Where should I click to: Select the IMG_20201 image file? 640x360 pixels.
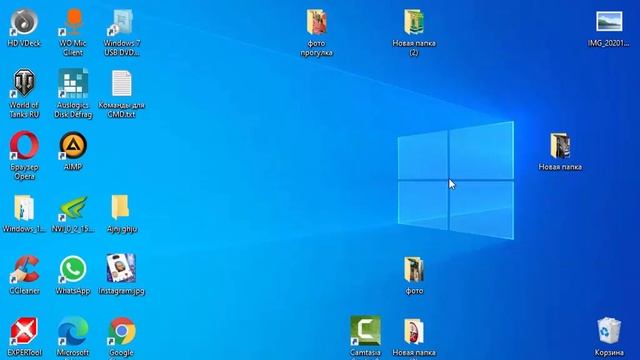point(609,22)
